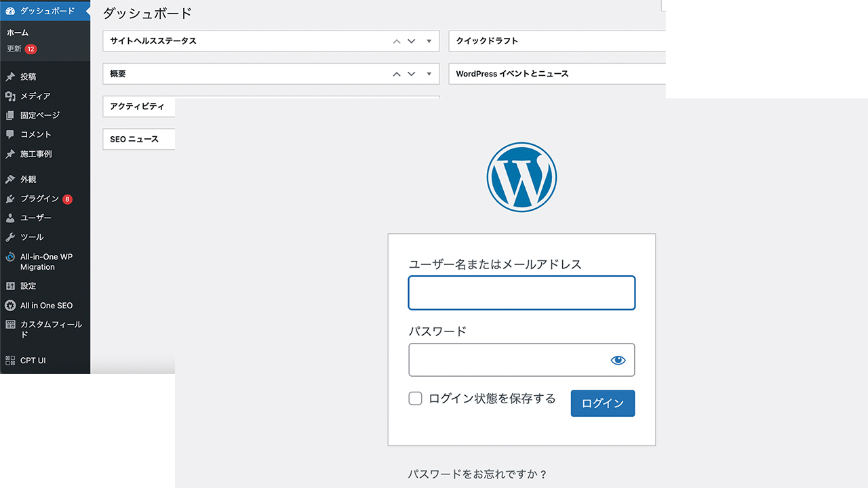Viewport: 868px width, 488px height.
Task: Click the クイックドラフト panel header
Action: 557,41
